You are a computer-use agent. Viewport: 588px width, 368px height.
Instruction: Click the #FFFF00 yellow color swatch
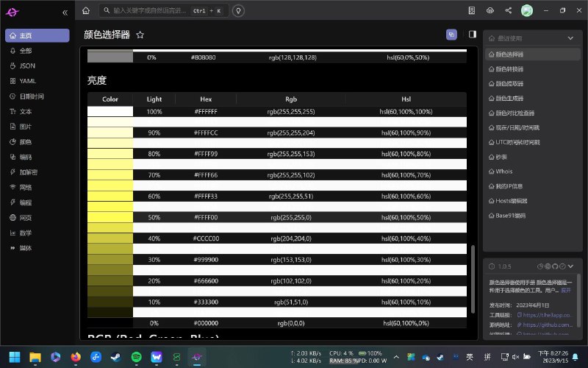click(x=110, y=218)
